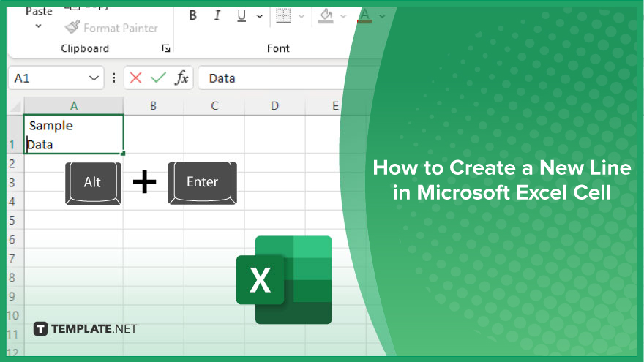Confirm entry with green checkmark
Viewport: 644px width, 362px height.
[x=158, y=78]
